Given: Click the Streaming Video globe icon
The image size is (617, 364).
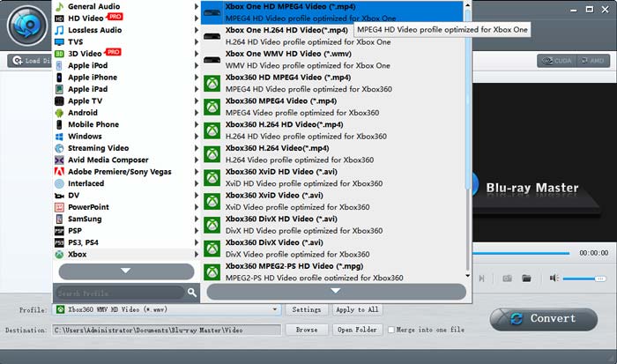Looking at the screenshot, I should tap(59, 148).
